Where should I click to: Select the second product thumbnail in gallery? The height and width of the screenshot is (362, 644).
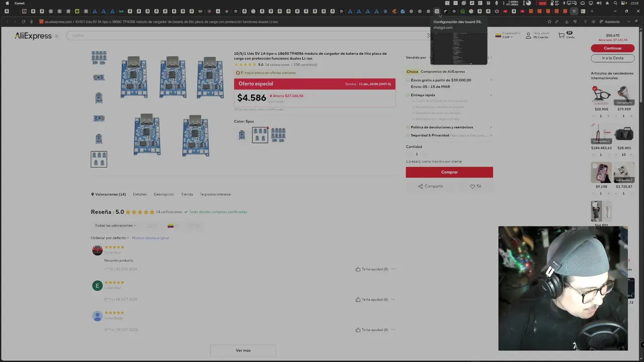(99, 77)
